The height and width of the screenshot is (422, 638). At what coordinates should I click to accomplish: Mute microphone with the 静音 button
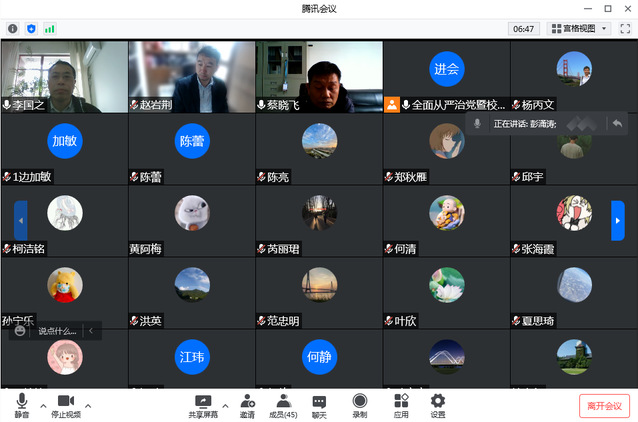(x=21, y=404)
